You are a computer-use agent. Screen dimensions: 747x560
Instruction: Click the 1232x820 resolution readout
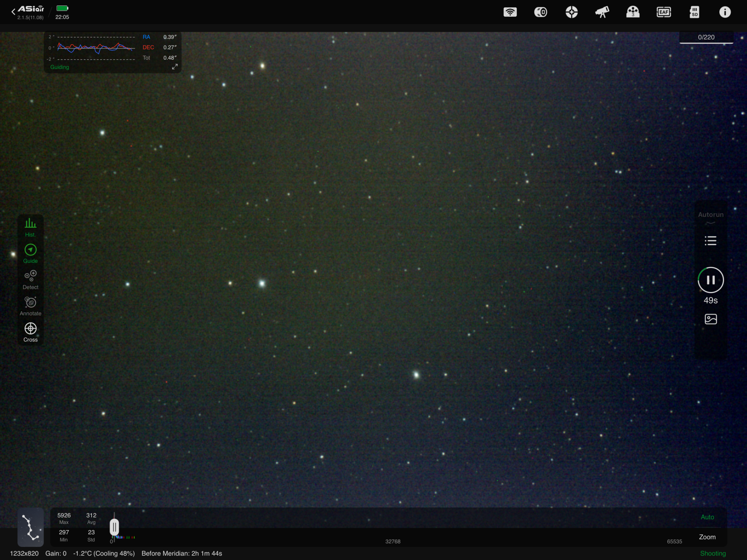pos(24,553)
